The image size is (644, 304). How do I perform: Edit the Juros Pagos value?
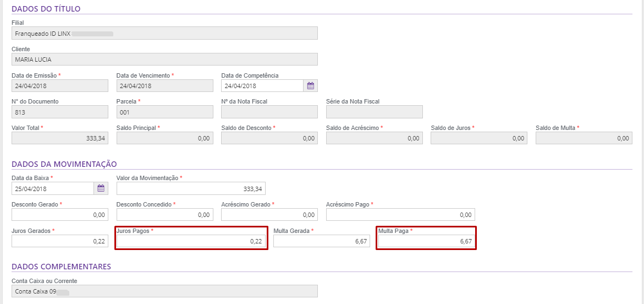(191, 241)
